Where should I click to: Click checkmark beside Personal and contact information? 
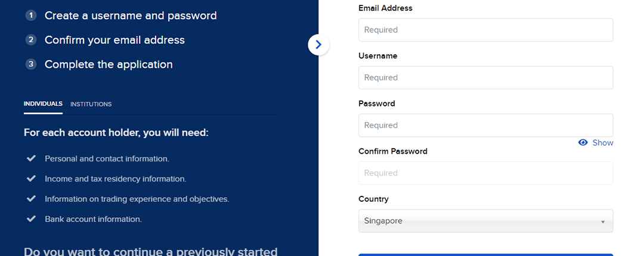[32, 159]
